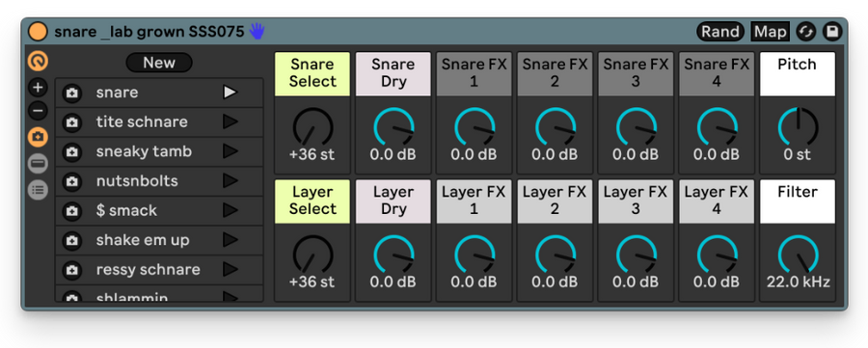Select the orange camera snapshot view icon
This screenshot has width=868, height=348.
point(39,137)
